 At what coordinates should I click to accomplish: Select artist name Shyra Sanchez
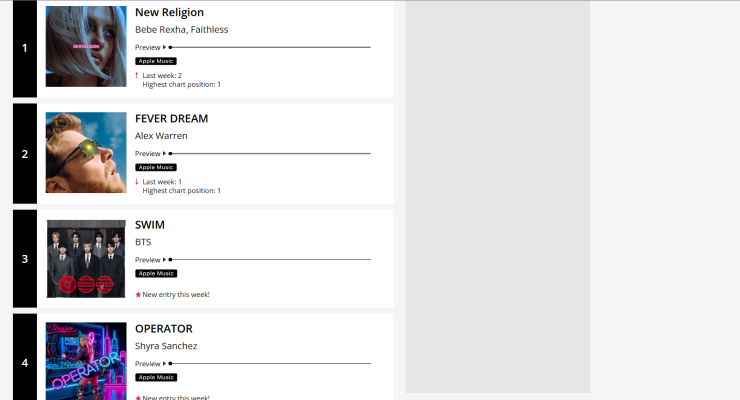click(166, 346)
